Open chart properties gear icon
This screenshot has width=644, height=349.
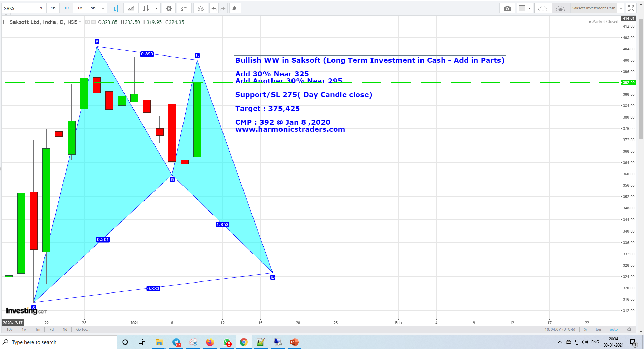[169, 8]
